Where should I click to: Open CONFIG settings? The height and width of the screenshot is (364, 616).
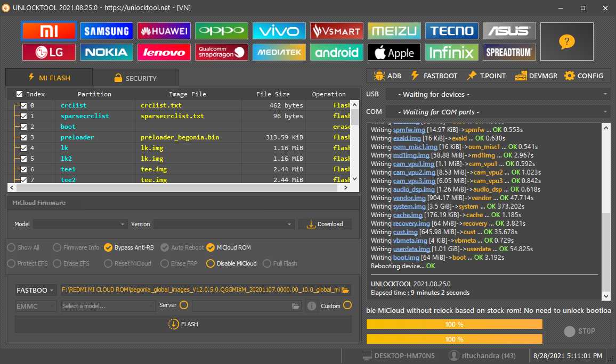[x=584, y=76]
